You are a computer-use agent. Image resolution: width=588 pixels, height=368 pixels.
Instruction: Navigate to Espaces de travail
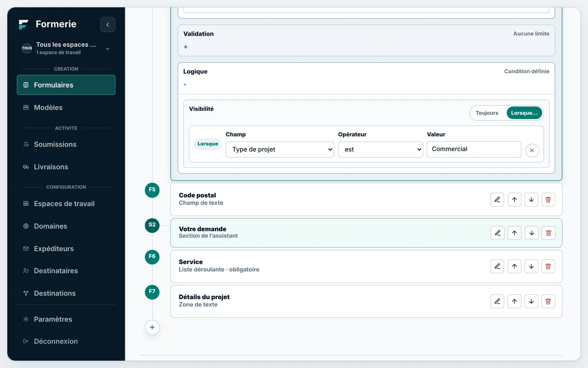[x=66, y=203]
